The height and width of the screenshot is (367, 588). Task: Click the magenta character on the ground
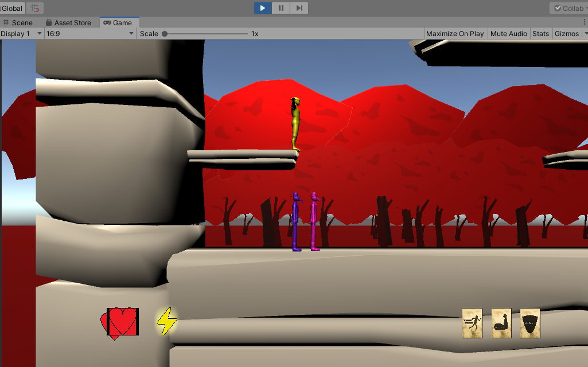(314, 221)
